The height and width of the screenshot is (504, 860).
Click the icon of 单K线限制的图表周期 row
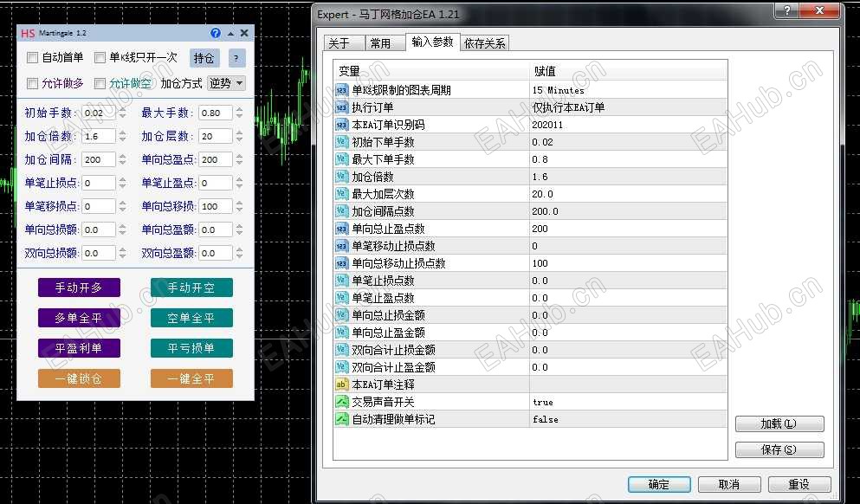point(342,90)
